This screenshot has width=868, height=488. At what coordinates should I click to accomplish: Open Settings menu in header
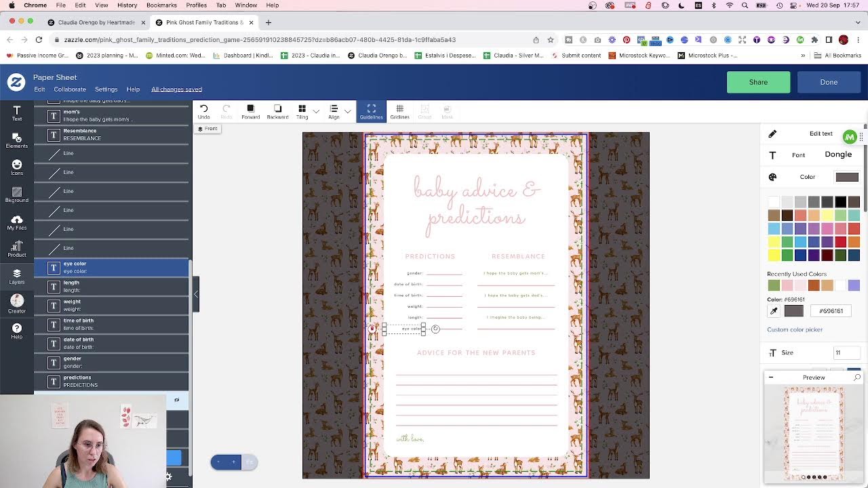[106, 89]
